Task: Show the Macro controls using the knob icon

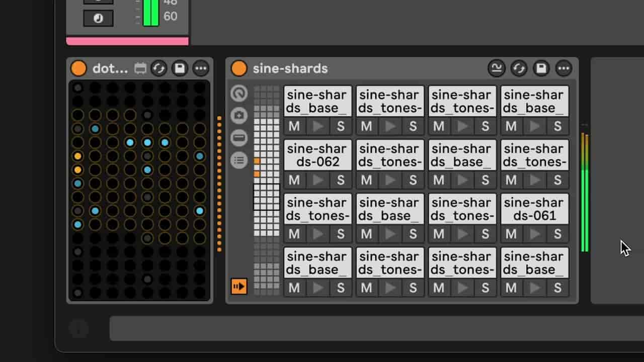Action: click(239, 94)
